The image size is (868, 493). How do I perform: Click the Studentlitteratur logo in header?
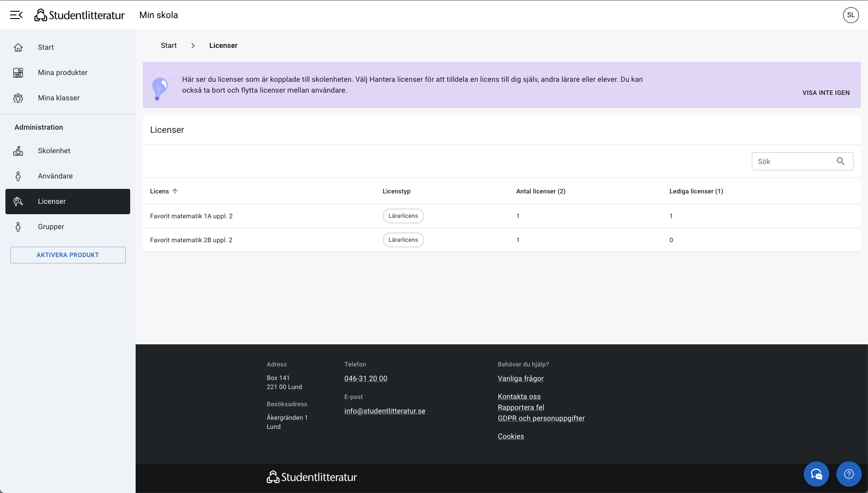80,15
